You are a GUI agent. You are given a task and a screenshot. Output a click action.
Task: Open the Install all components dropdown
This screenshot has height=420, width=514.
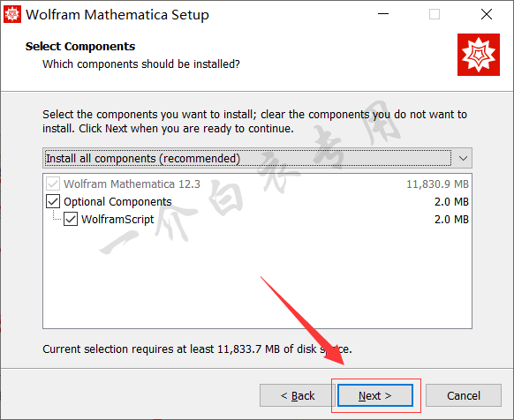(257, 159)
